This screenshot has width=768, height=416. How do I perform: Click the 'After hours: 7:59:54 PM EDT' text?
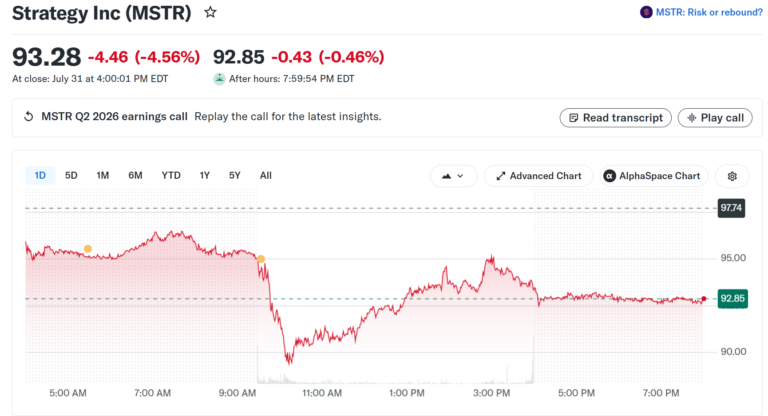point(291,79)
